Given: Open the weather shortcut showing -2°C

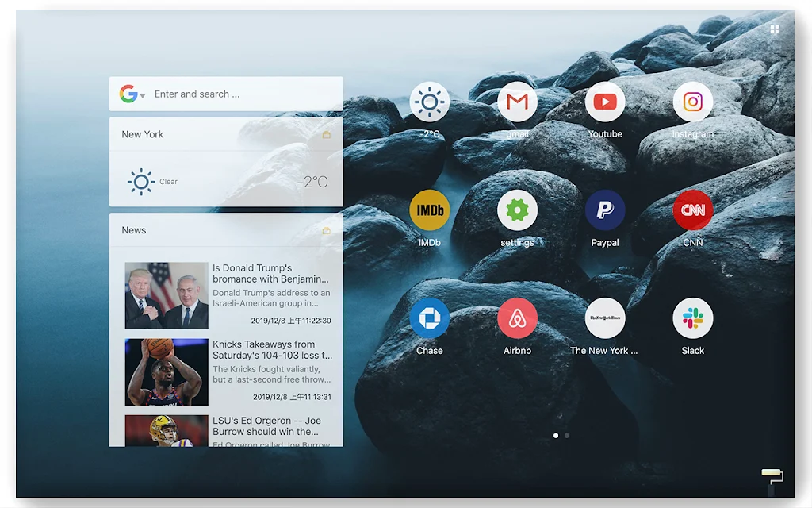Looking at the screenshot, I should pyautogui.click(x=429, y=102).
